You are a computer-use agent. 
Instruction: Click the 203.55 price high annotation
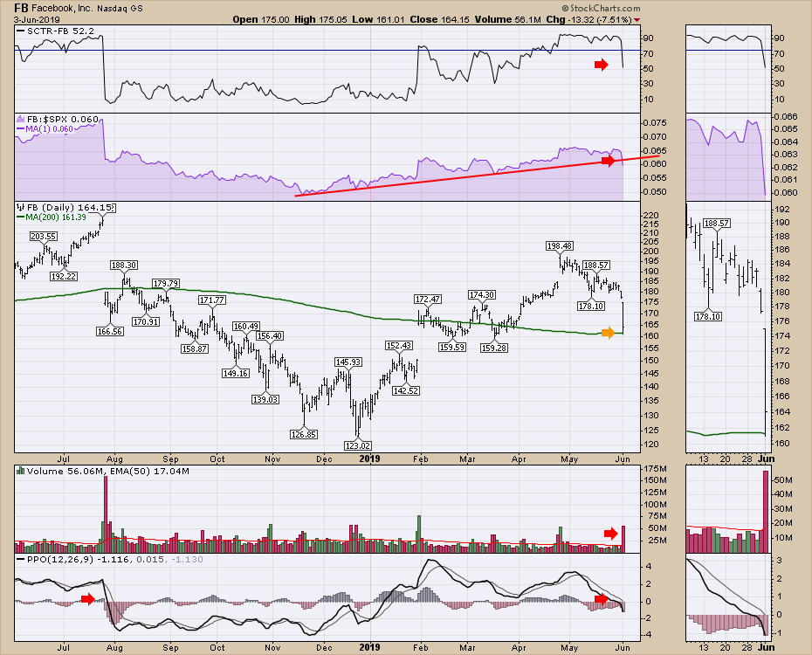(43, 236)
